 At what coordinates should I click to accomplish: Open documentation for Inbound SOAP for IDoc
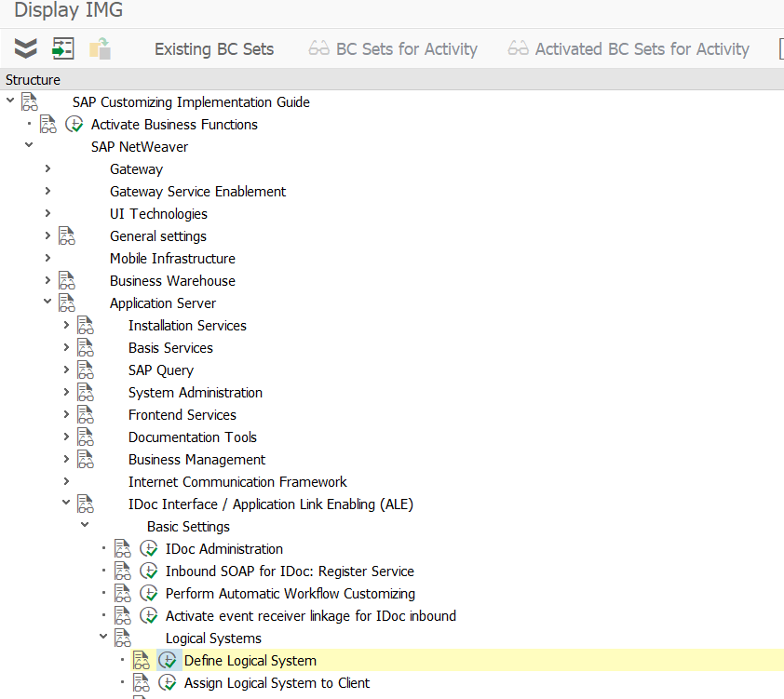click(123, 571)
